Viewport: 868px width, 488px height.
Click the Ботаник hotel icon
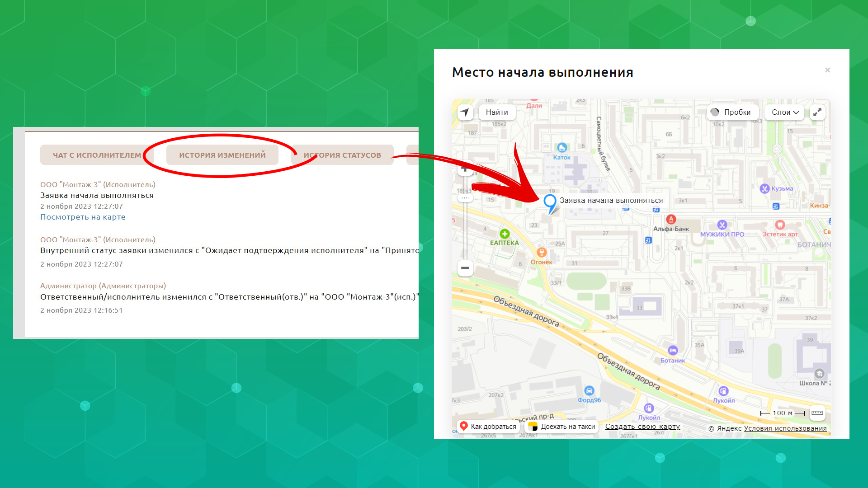pyautogui.click(x=673, y=351)
